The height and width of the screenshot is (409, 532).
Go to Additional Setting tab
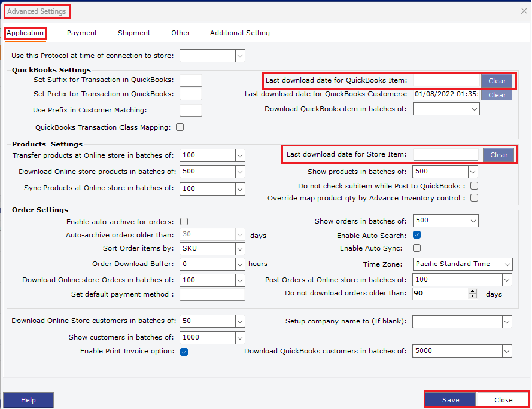[x=240, y=33]
